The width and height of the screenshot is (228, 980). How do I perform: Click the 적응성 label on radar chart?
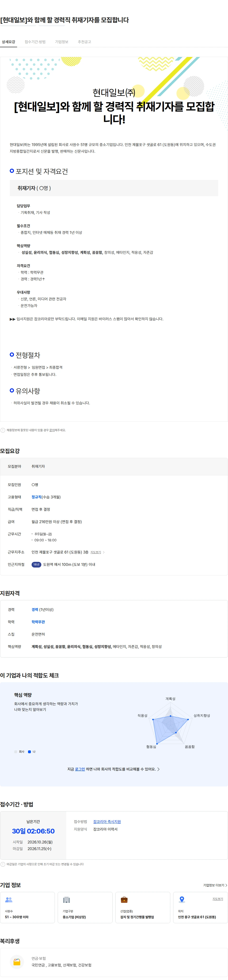coord(142,716)
